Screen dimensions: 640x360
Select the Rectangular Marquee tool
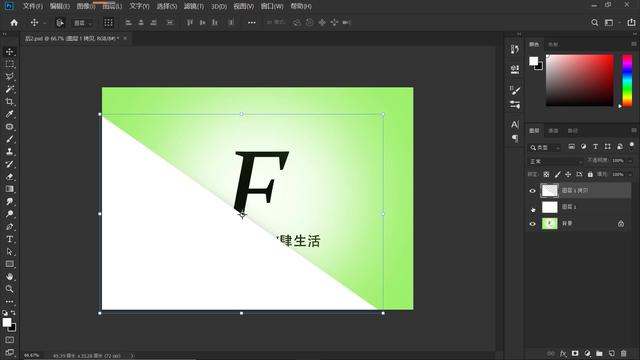pos(9,64)
